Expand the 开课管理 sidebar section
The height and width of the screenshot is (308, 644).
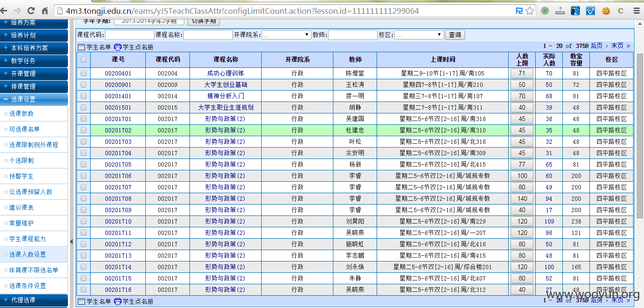click(x=34, y=74)
